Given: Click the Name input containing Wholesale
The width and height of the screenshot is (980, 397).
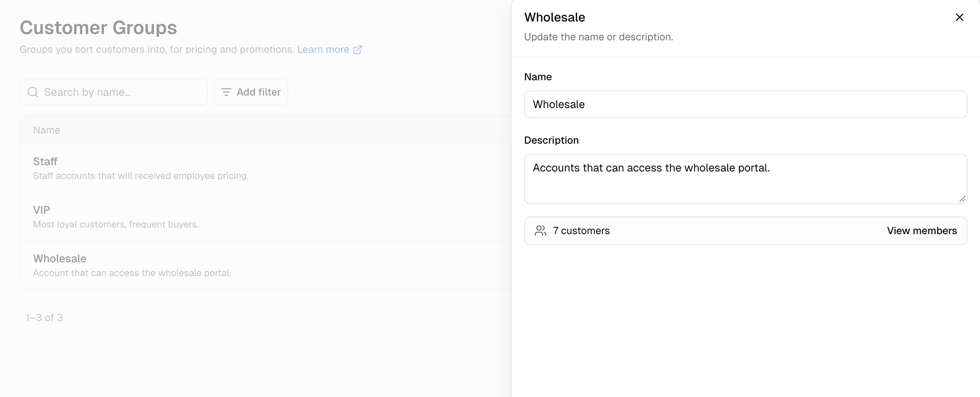Looking at the screenshot, I should click(x=745, y=104).
